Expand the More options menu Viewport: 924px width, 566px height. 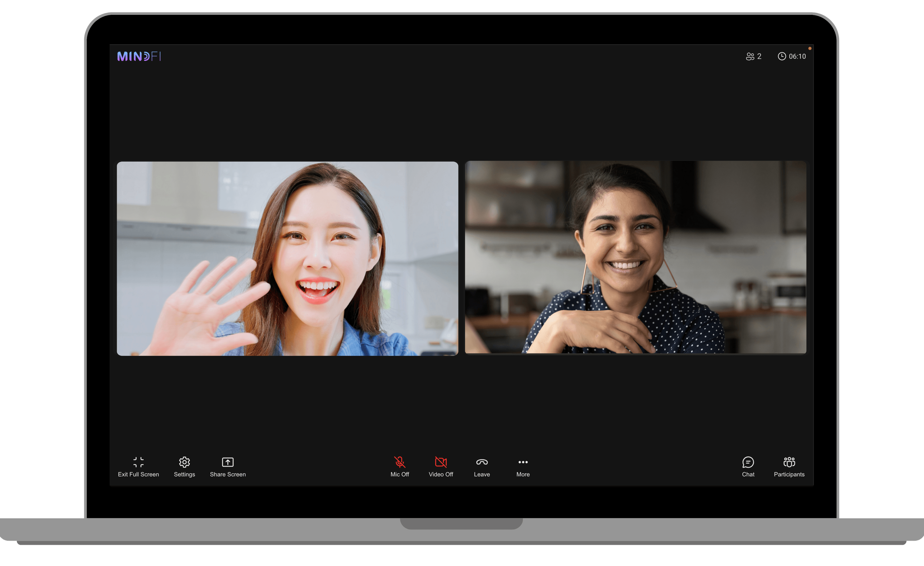(x=523, y=467)
